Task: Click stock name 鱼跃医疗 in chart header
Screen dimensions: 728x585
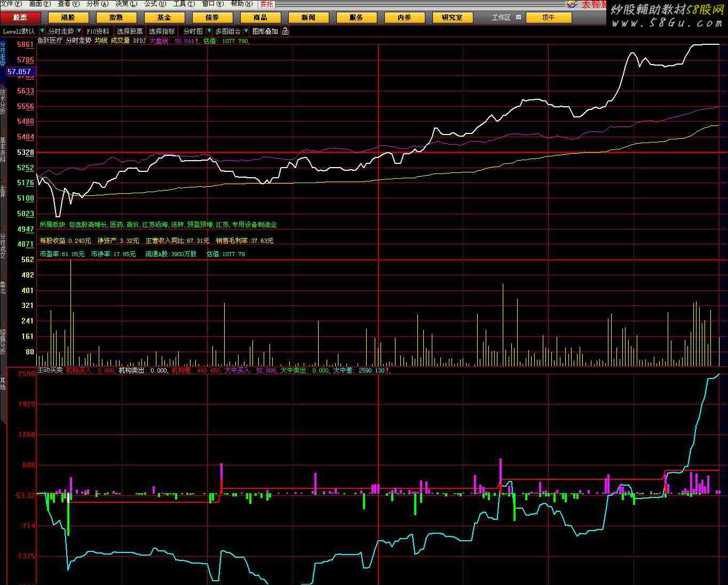Action: click(50, 41)
